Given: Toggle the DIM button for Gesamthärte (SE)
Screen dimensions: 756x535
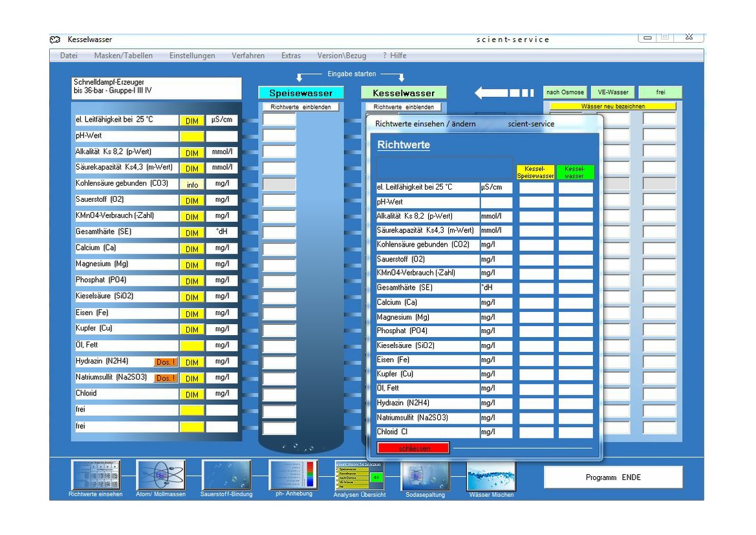Looking at the screenshot, I should pos(192,233).
